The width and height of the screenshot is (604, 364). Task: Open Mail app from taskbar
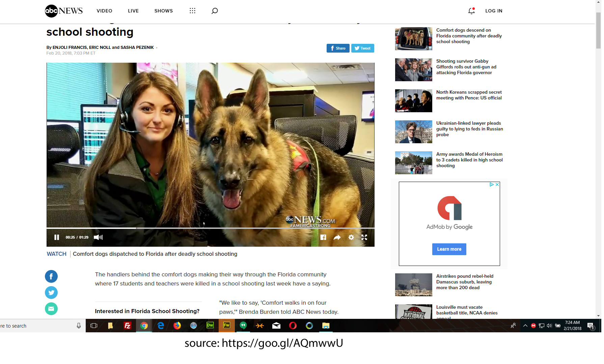click(276, 326)
